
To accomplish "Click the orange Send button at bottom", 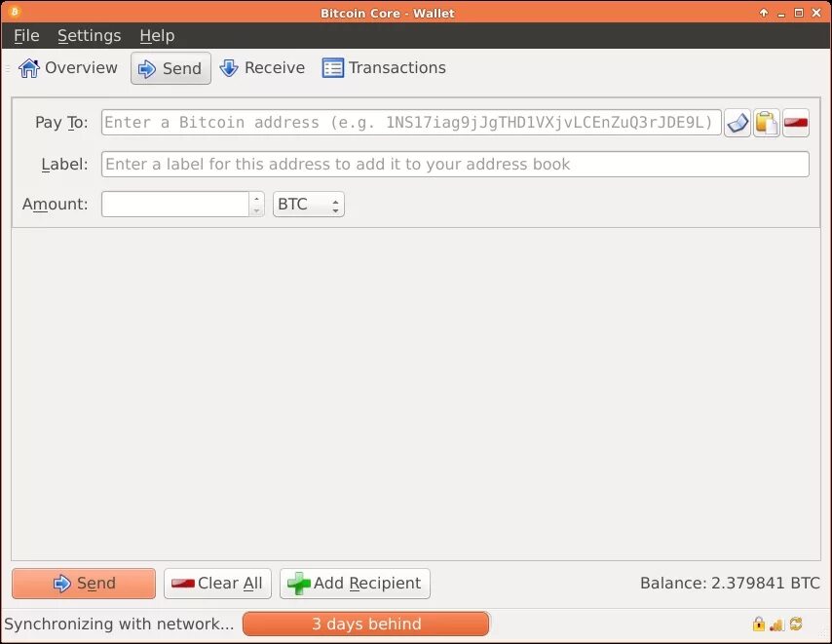I will 84,584.
